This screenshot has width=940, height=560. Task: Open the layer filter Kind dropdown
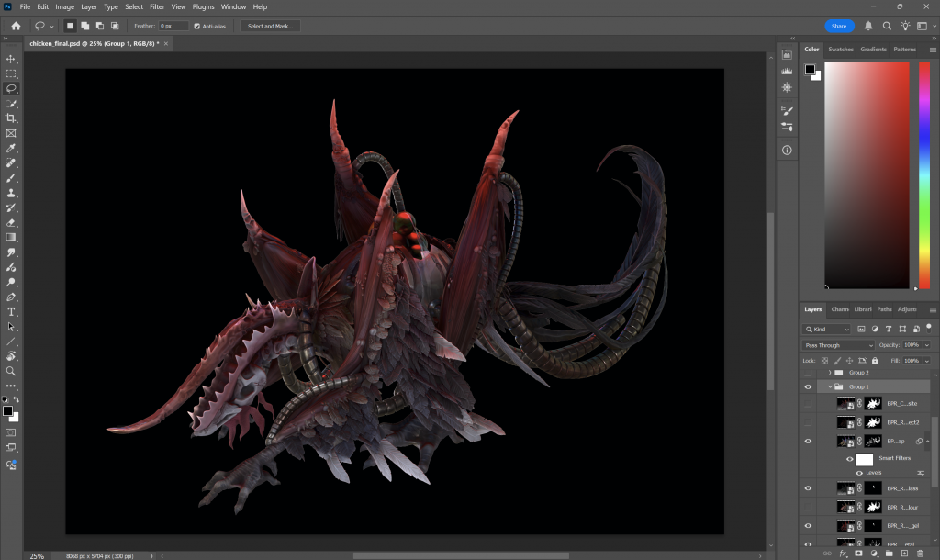[827, 330]
